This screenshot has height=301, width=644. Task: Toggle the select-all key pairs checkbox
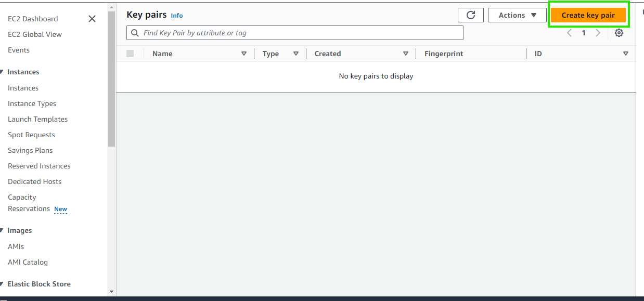(x=130, y=54)
